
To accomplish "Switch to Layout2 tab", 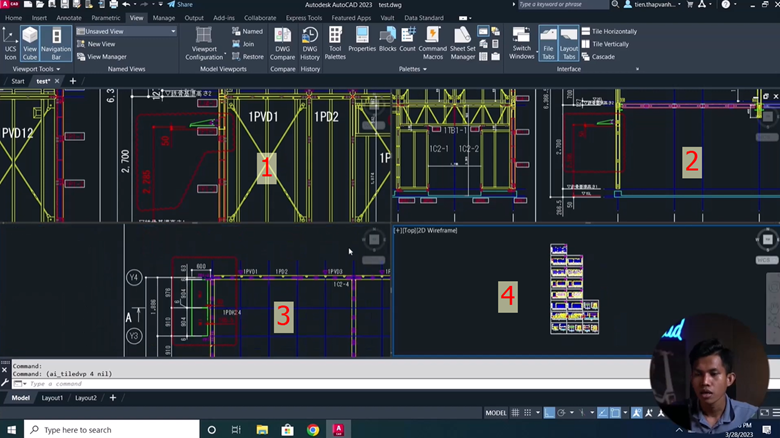I will pyautogui.click(x=86, y=398).
